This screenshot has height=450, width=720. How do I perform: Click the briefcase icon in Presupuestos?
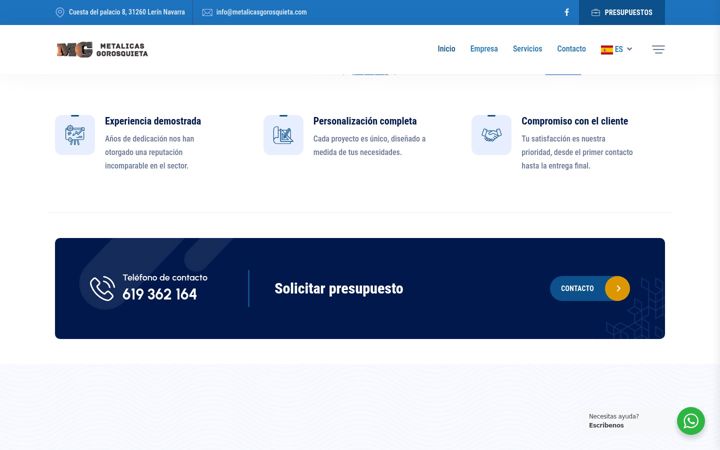[596, 12]
